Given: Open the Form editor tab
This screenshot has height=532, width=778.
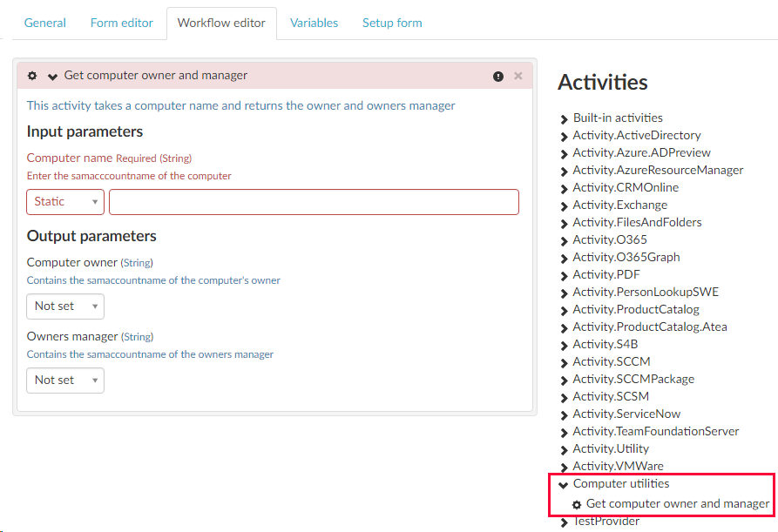Looking at the screenshot, I should pyautogui.click(x=122, y=23).
